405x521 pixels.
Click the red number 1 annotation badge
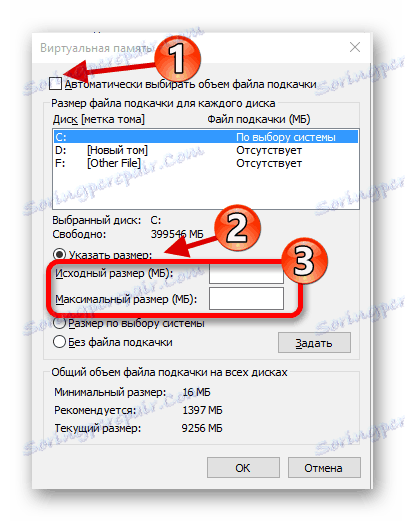[x=177, y=59]
